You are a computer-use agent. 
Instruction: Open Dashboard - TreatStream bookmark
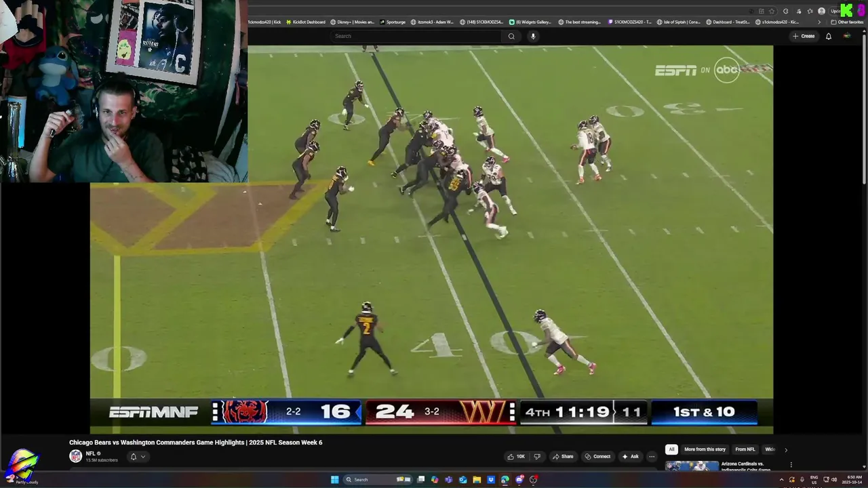[728, 22]
